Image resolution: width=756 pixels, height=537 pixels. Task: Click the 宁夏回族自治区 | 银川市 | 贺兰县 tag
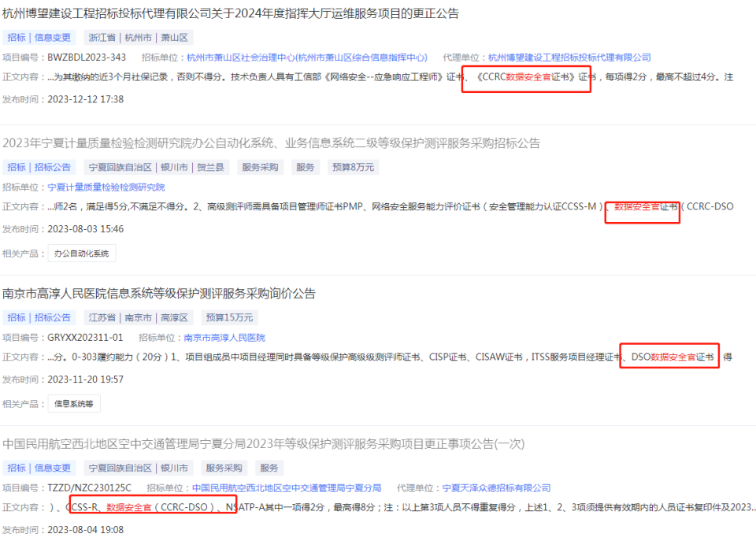(x=154, y=166)
